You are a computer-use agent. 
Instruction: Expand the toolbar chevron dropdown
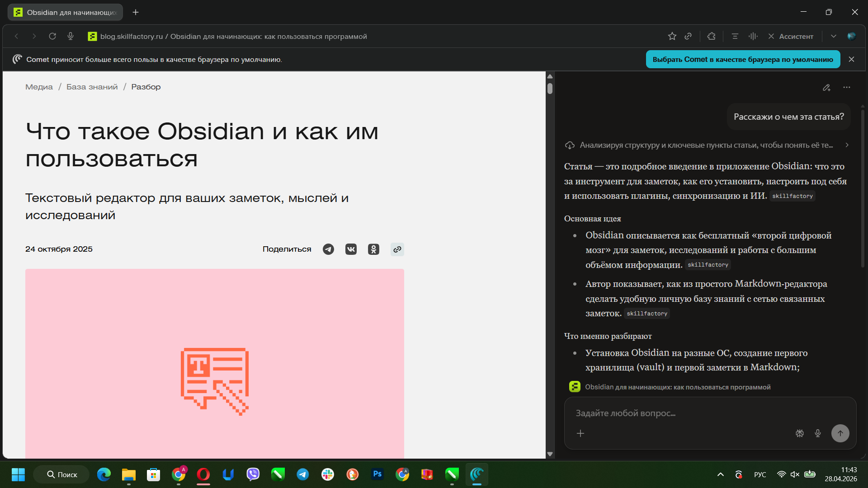(833, 36)
